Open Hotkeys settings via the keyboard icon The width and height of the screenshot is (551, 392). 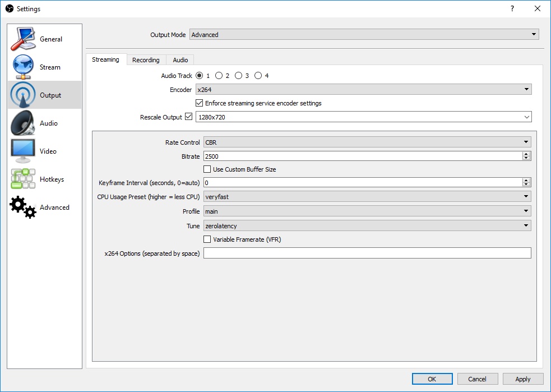click(23, 179)
